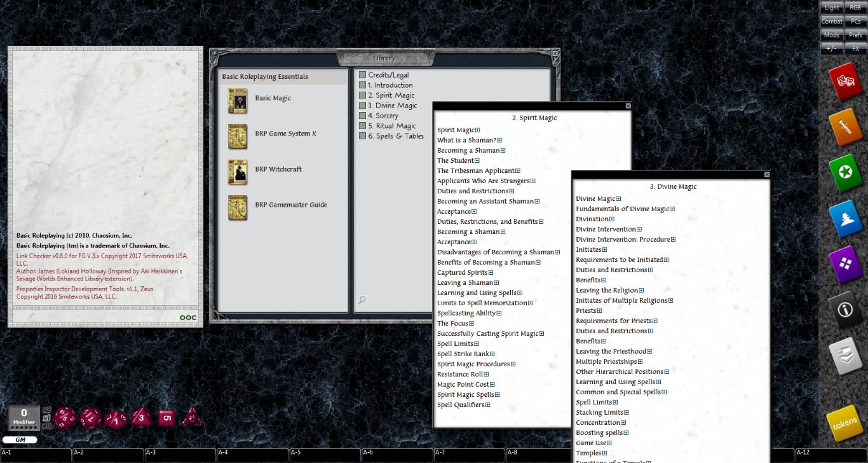The height and width of the screenshot is (463, 868).
Task: Expand the 'Divination' plus icon
Action: tap(612, 219)
